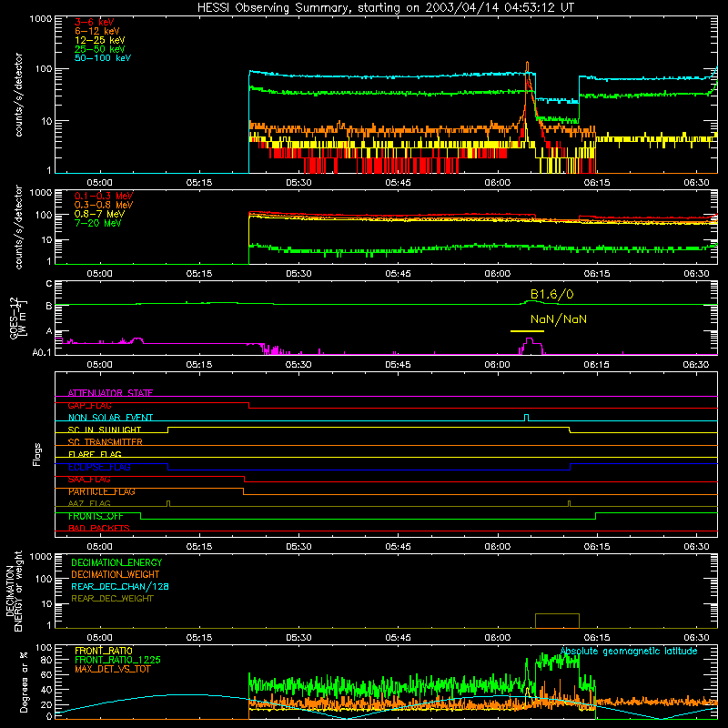Click the DECIMATION_WEIGHT legend label
The width and height of the screenshot is (728, 728).
point(116,574)
